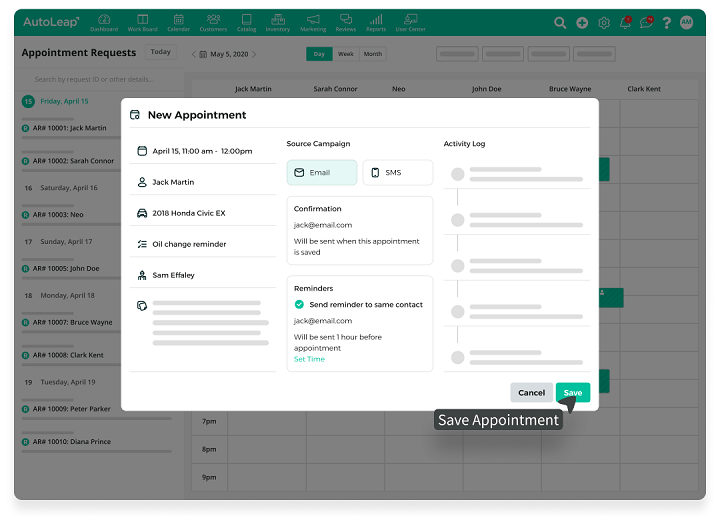The width and height of the screenshot is (720, 516).
Task: Go to next date with right chevron
Action: [254, 55]
